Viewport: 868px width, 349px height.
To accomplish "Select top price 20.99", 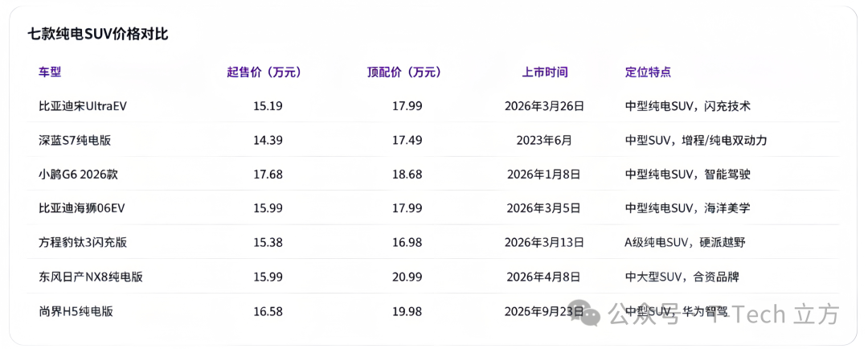I will click(x=407, y=277).
